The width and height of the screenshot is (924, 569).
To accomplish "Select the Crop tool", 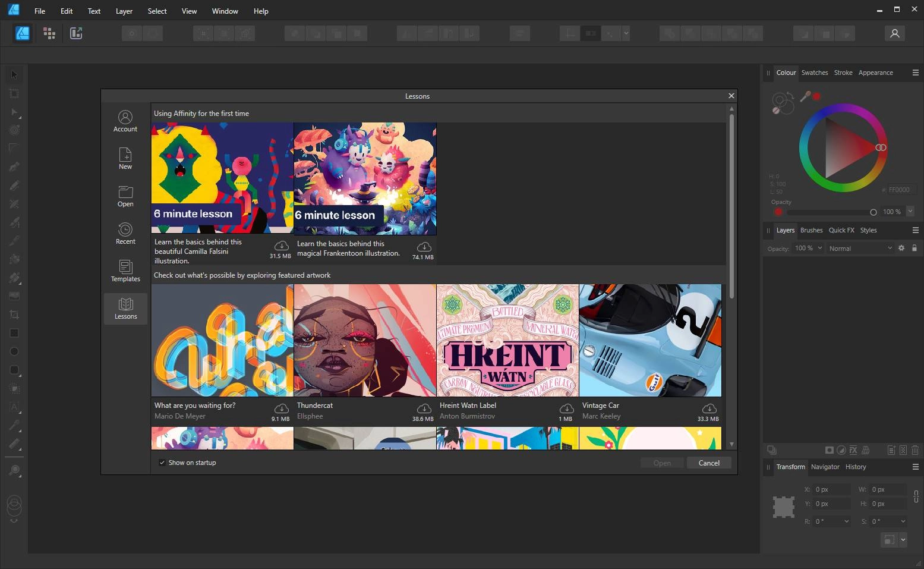I will pos(14,315).
